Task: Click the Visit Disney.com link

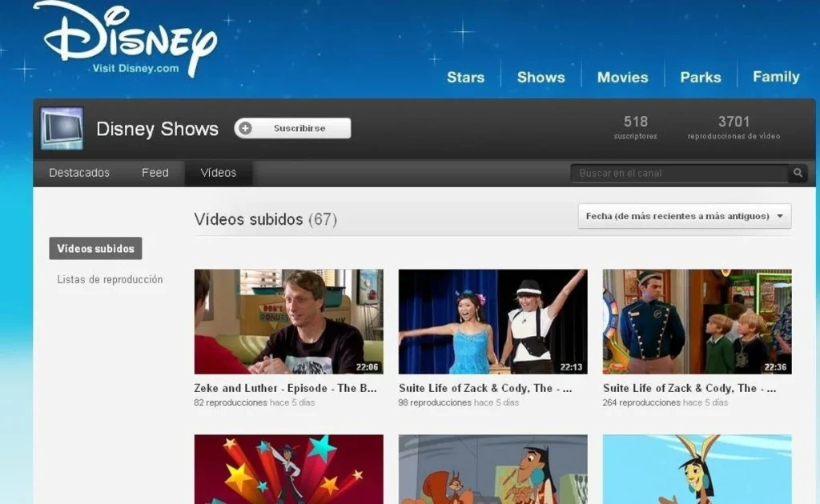Action: (x=135, y=68)
